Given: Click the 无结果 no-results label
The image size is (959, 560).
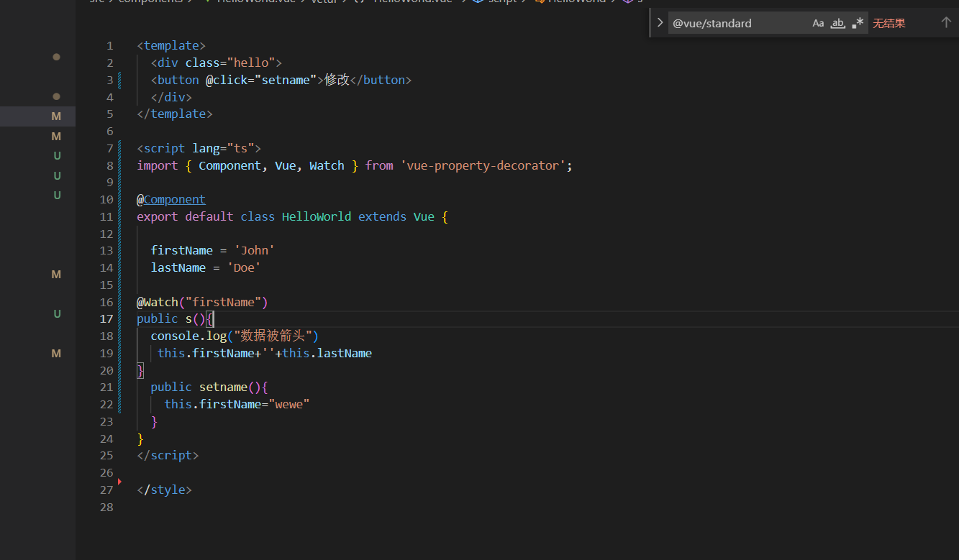Looking at the screenshot, I should coord(888,23).
